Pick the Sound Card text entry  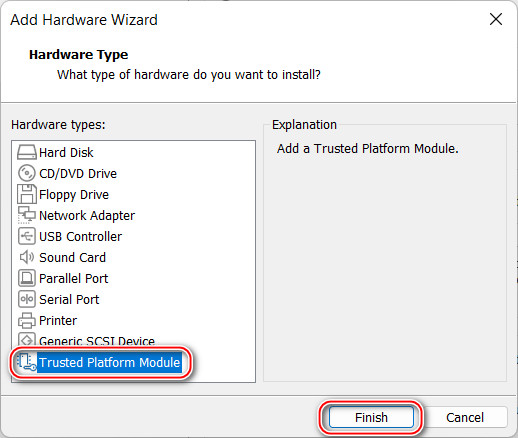coord(72,258)
